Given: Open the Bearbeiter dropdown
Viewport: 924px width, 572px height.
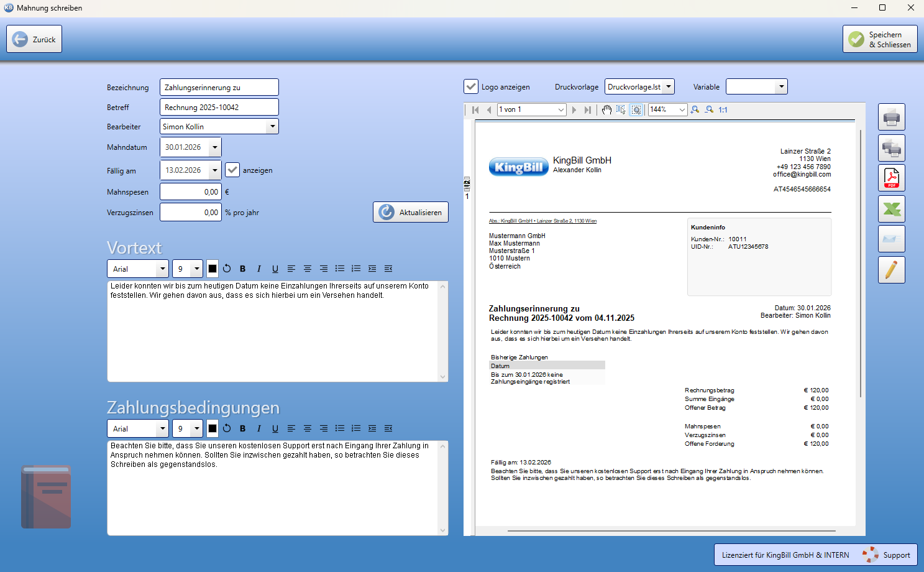Looking at the screenshot, I should coord(272,127).
